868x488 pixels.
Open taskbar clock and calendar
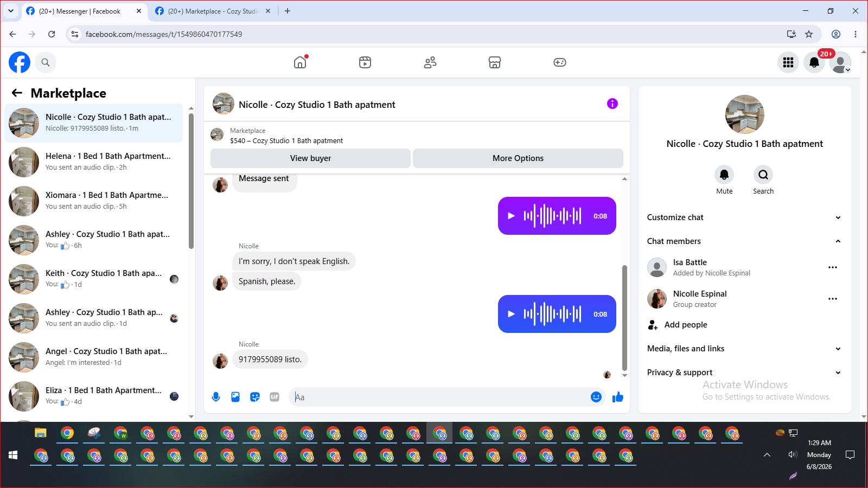(x=819, y=454)
